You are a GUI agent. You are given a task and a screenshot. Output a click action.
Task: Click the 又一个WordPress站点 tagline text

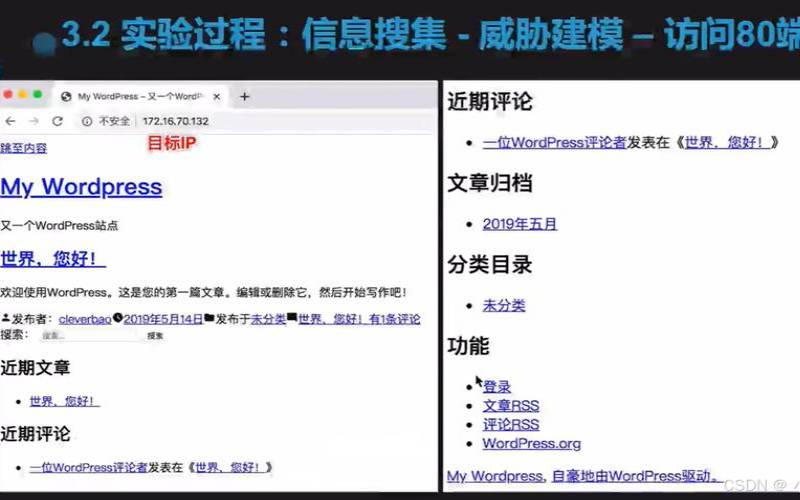coord(59,226)
